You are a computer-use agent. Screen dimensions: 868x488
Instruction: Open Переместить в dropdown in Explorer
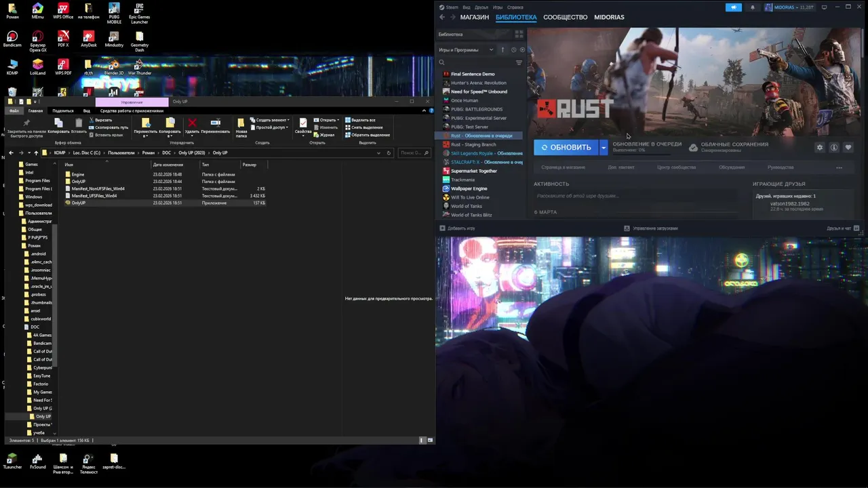click(x=146, y=127)
